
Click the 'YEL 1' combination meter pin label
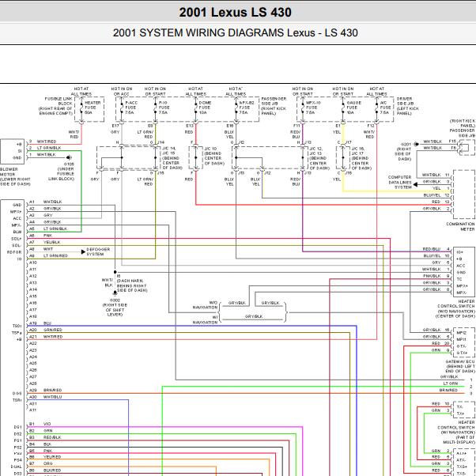tap(441, 188)
